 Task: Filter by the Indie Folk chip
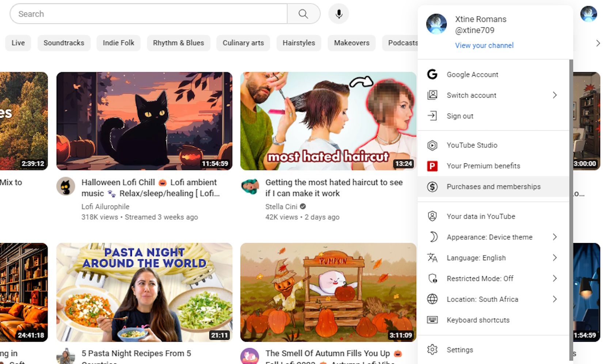[x=118, y=43]
